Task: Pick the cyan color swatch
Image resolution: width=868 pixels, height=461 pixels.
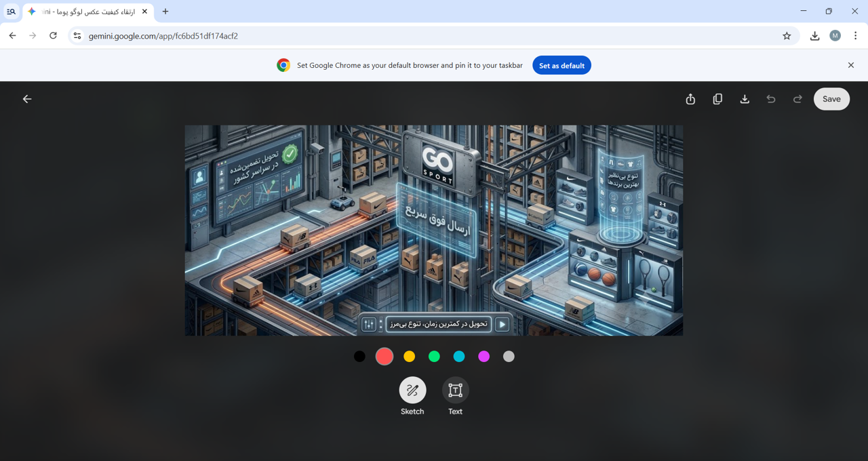Action: coord(459,357)
